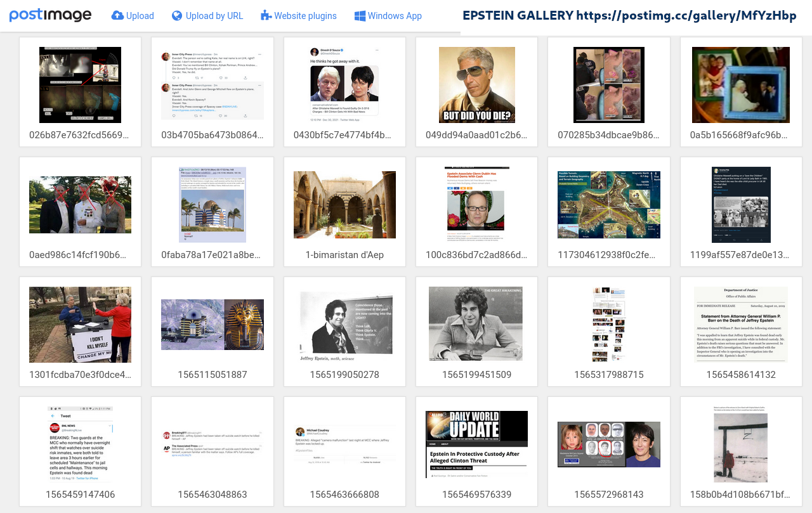Go to Website plugins page

[x=305, y=16]
